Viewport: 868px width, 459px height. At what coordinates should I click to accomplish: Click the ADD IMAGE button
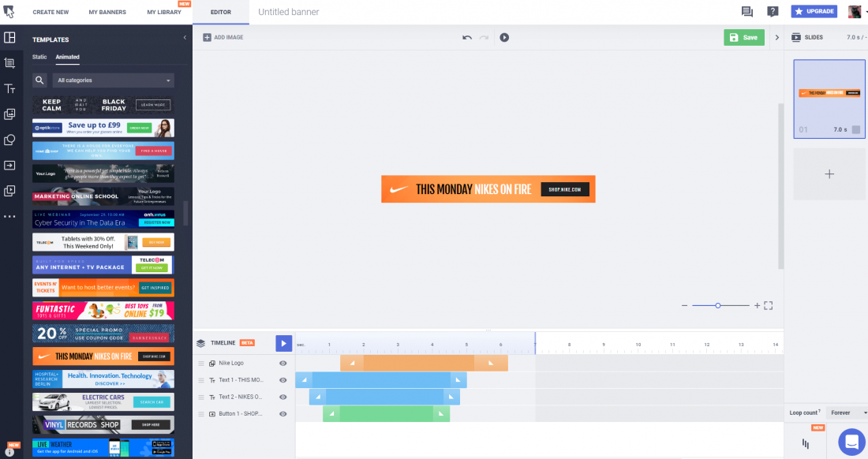[x=223, y=38]
